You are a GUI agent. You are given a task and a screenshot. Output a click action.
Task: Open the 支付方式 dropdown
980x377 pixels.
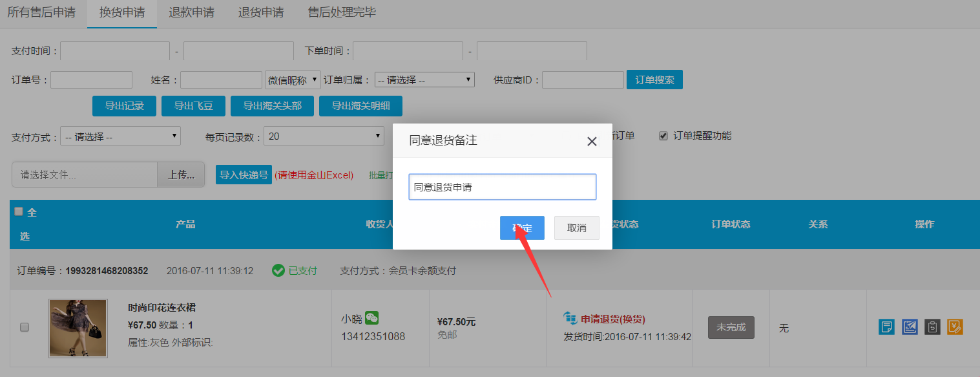point(120,136)
